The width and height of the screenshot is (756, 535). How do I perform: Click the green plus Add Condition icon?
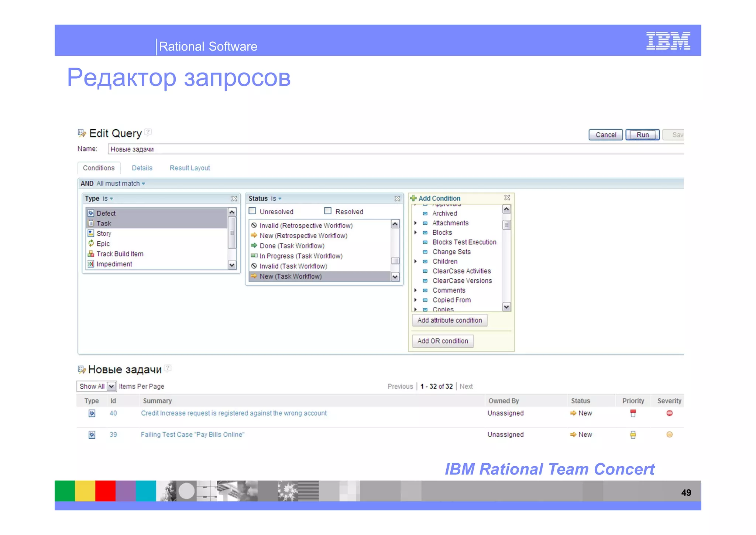pos(413,198)
